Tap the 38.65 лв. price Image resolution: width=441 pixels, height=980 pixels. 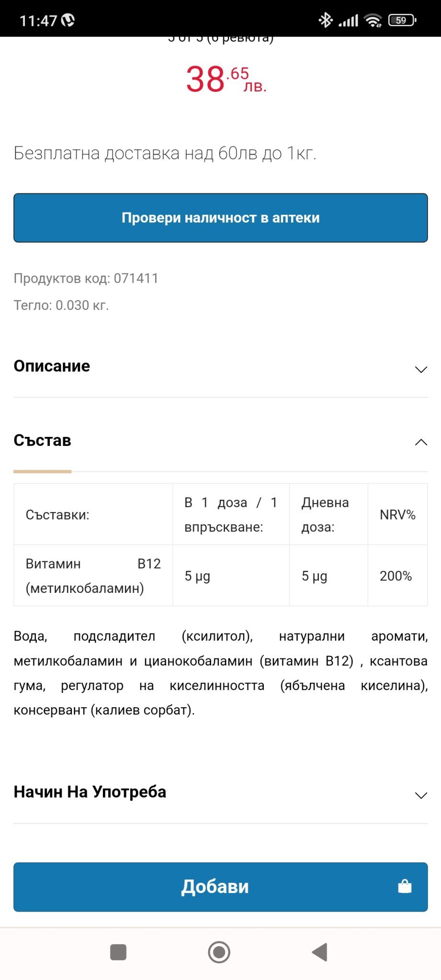[x=225, y=79]
